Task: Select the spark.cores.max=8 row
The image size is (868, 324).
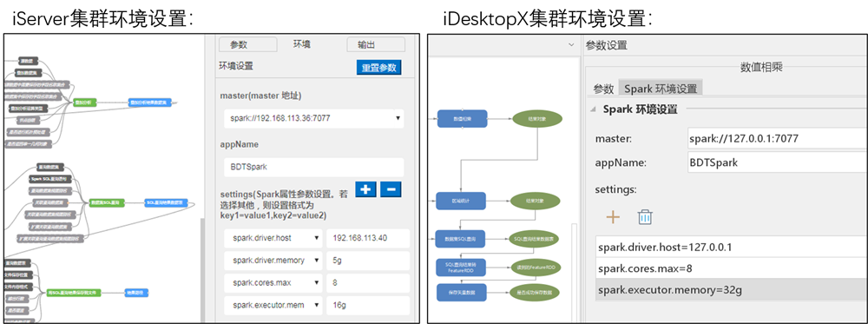Action: pos(732,268)
